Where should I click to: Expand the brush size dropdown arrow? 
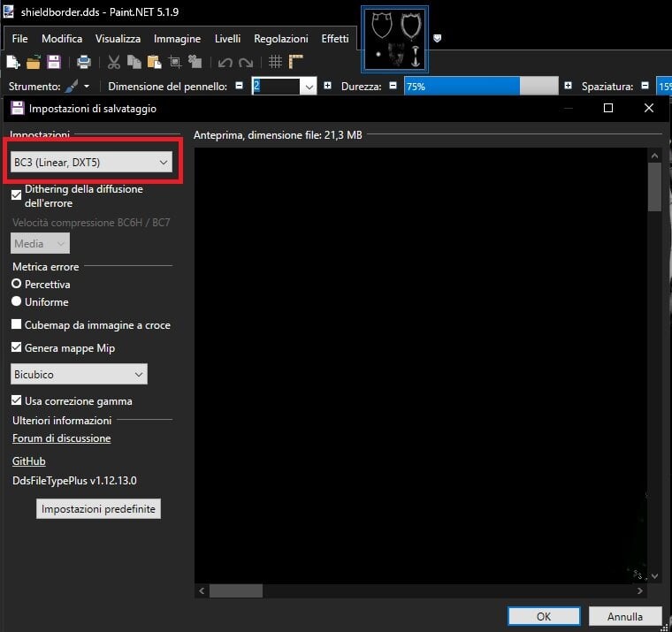[x=309, y=87]
